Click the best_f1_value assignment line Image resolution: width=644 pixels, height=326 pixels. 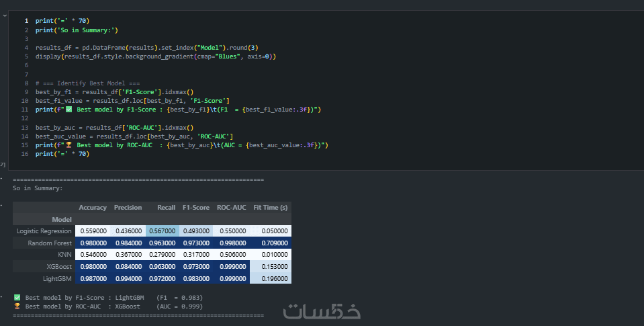pyautogui.click(x=132, y=101)
